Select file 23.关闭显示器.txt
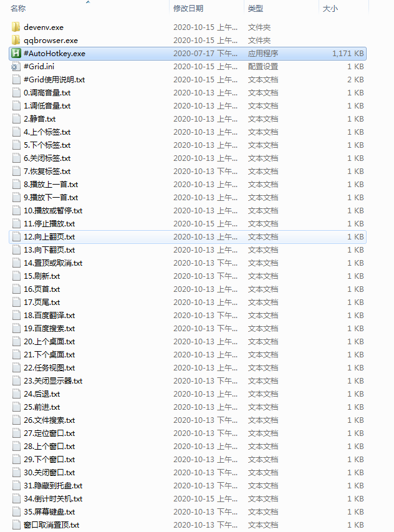This screenshot has height=532, width=394. (188, 380)
